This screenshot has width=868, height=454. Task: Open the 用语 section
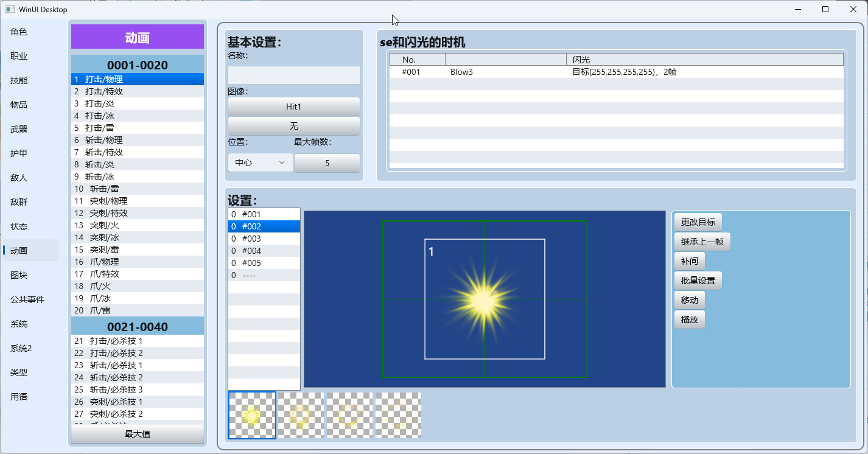[x=31, y=397]
